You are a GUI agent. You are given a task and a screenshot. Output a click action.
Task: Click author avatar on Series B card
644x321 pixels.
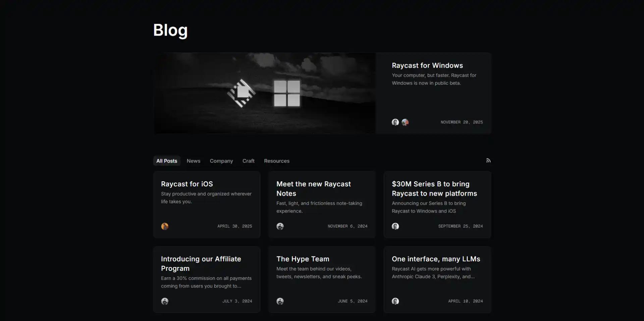[395, 226]
